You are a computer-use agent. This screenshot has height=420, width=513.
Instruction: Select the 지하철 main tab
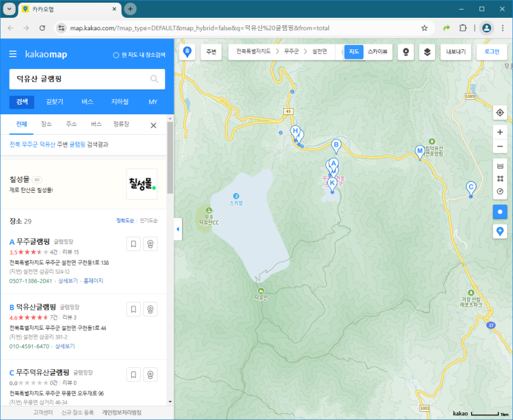120,102
